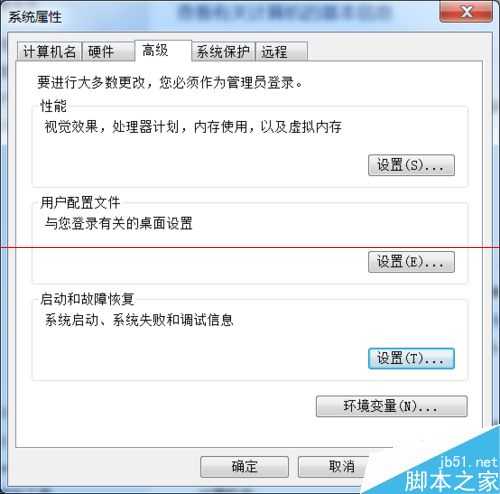Click the 用户配置文件 group label

pos(80,203)
